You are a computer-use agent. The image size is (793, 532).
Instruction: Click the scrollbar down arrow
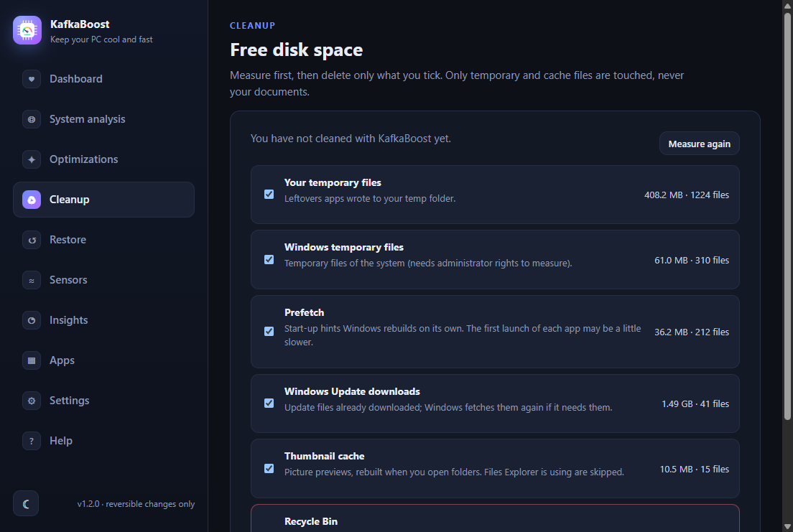pyautogui.click(x=787, y=526)
